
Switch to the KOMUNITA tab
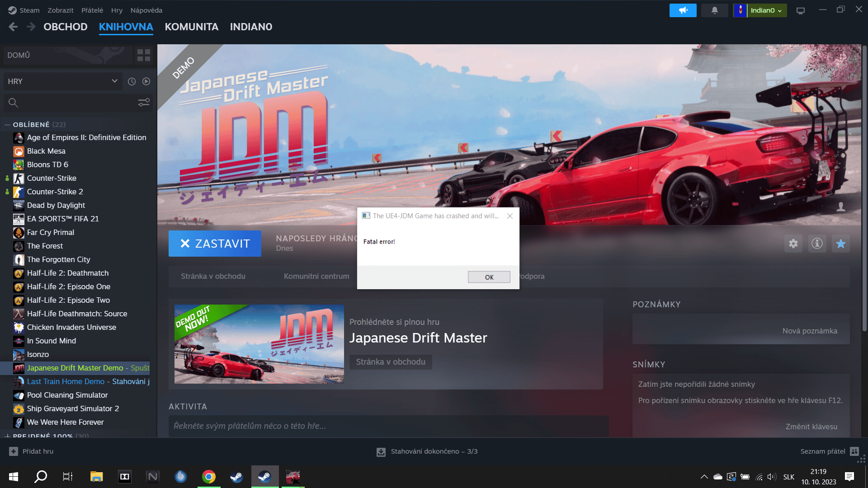tap(191, 27)
